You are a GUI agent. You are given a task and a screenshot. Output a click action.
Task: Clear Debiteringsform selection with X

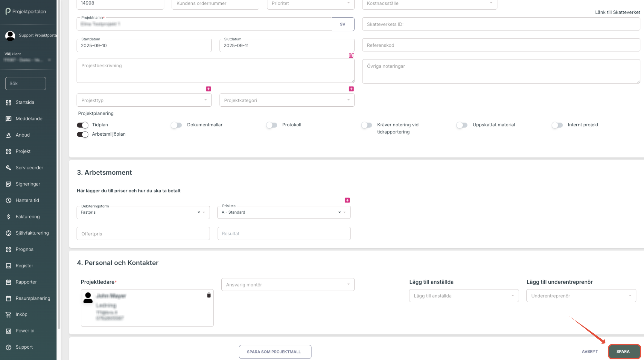(x=199, y=212)
